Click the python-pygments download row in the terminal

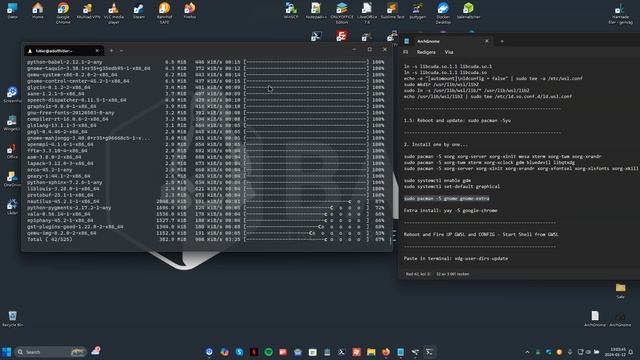click(205, 208)
